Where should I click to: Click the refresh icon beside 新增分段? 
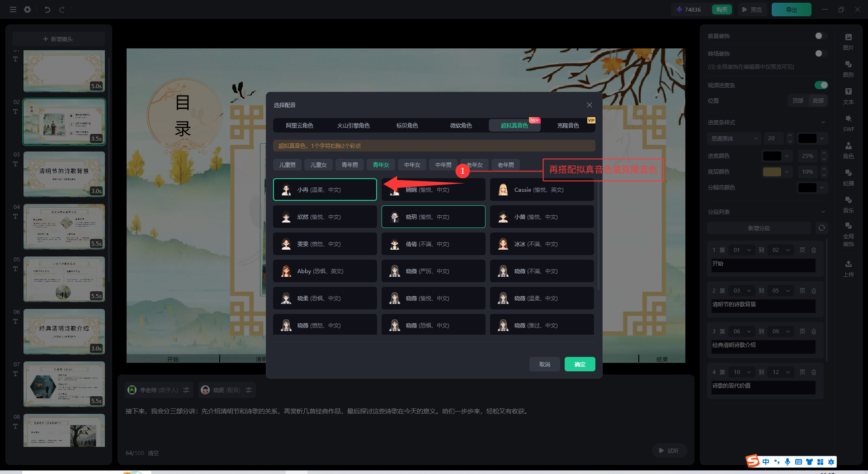[821, 228]
